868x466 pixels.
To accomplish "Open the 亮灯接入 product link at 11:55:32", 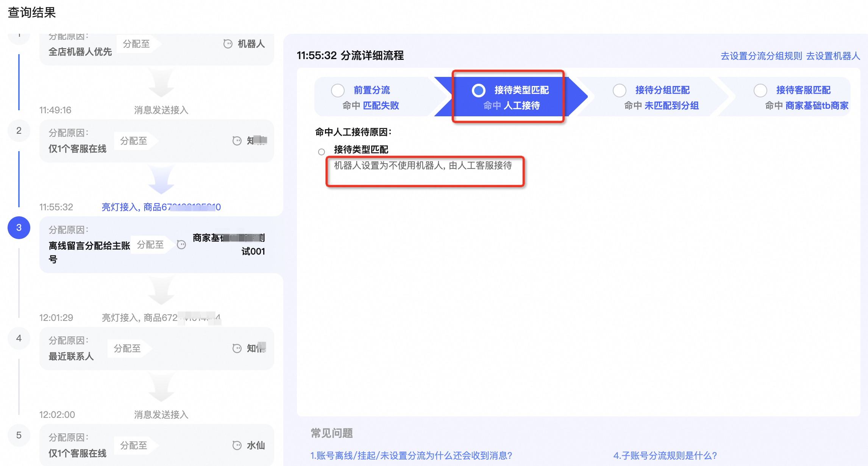I will tap(161, 207).
